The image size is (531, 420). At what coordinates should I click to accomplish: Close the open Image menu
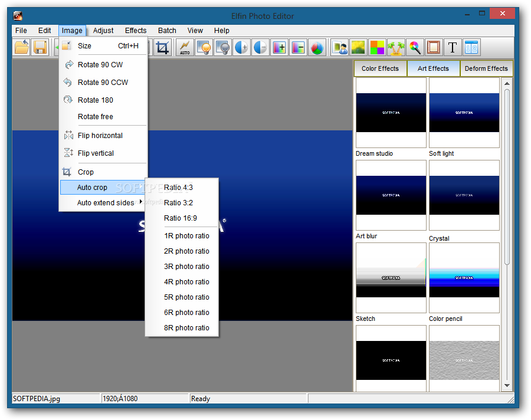tap(72, 31)
